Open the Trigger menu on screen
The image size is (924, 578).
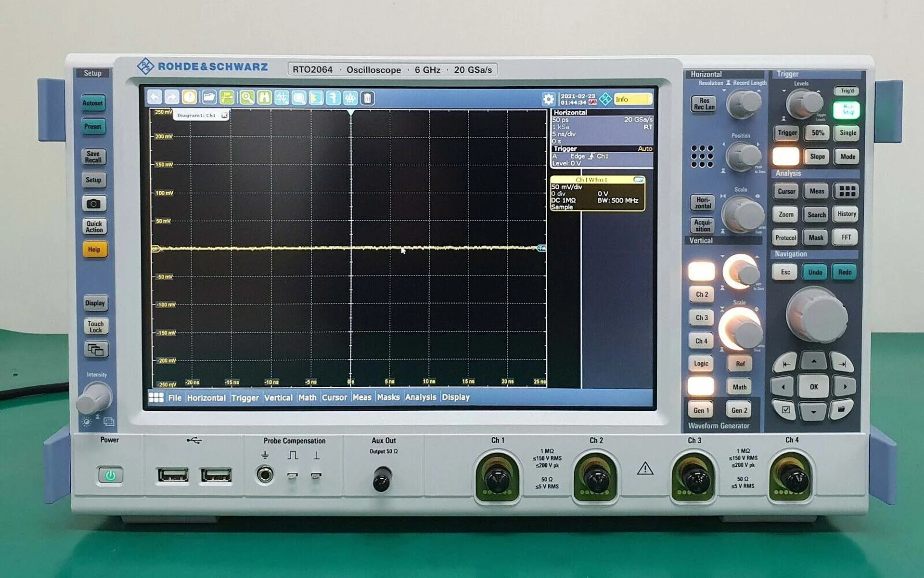[x=245, y=397]
